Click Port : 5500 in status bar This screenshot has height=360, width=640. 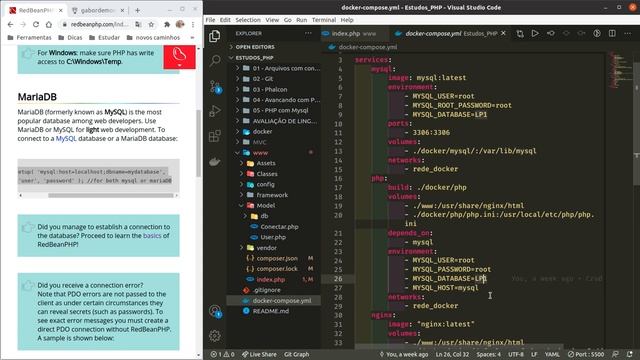point(585,354)
